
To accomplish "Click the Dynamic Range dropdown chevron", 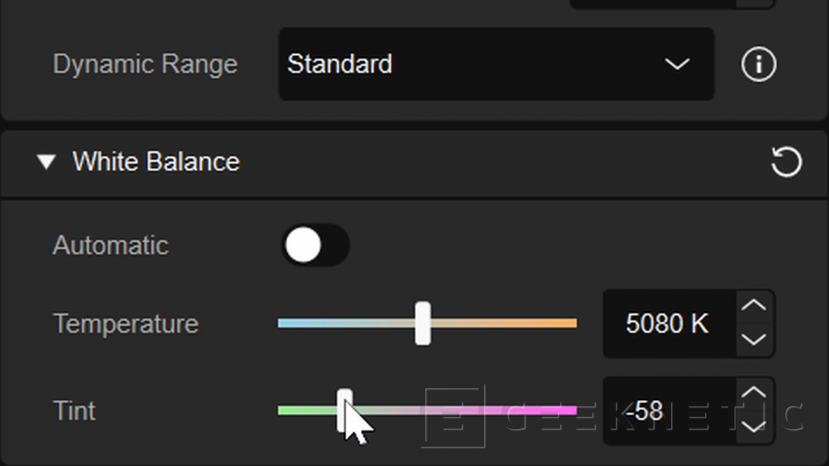I will pos(677,65).
